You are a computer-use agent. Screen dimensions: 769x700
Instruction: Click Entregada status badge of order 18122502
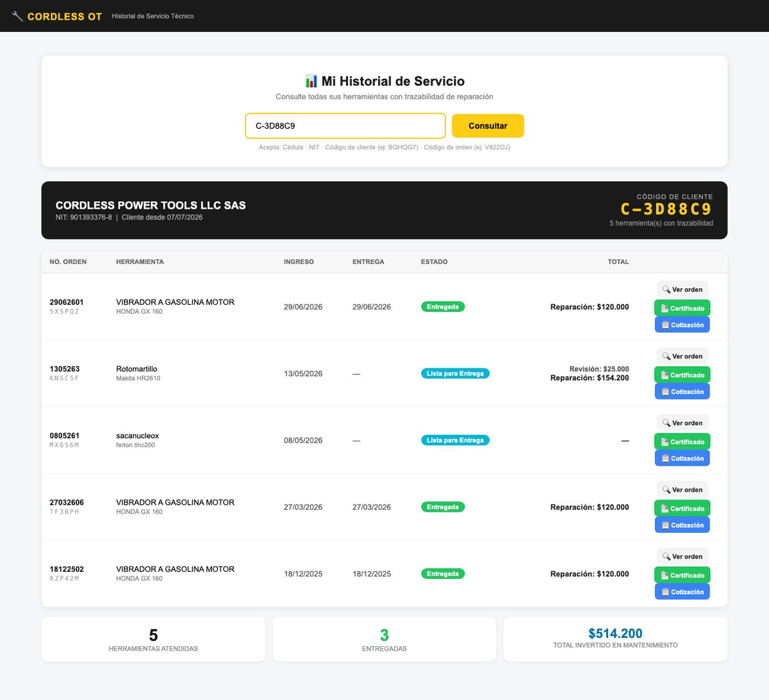pos(443,573)
